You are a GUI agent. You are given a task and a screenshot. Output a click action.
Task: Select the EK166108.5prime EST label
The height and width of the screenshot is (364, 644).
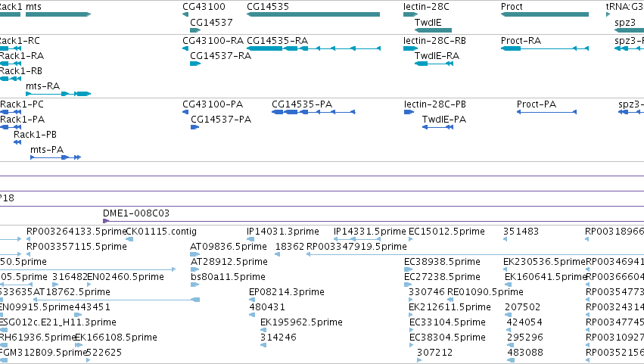point(117,338)
